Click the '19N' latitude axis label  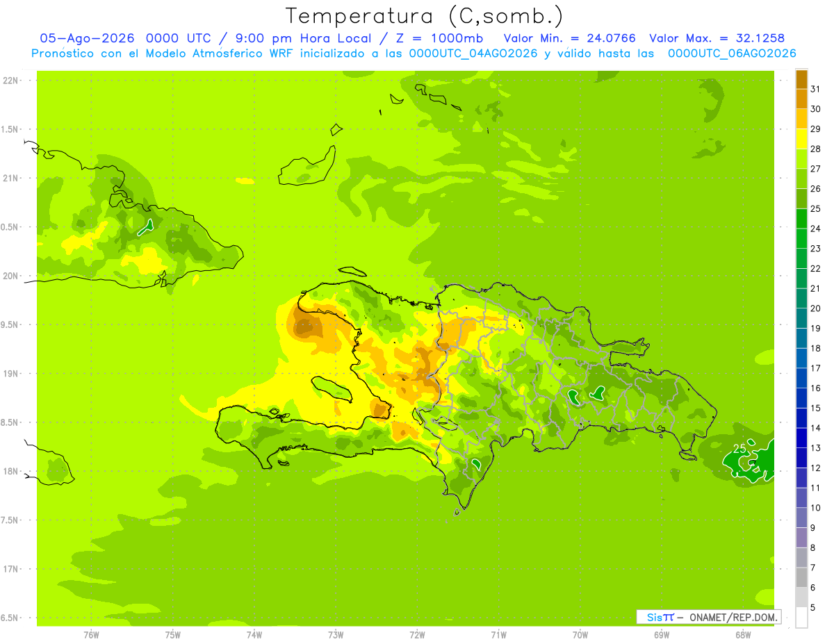pyautogui.click(x=10, y=373)
